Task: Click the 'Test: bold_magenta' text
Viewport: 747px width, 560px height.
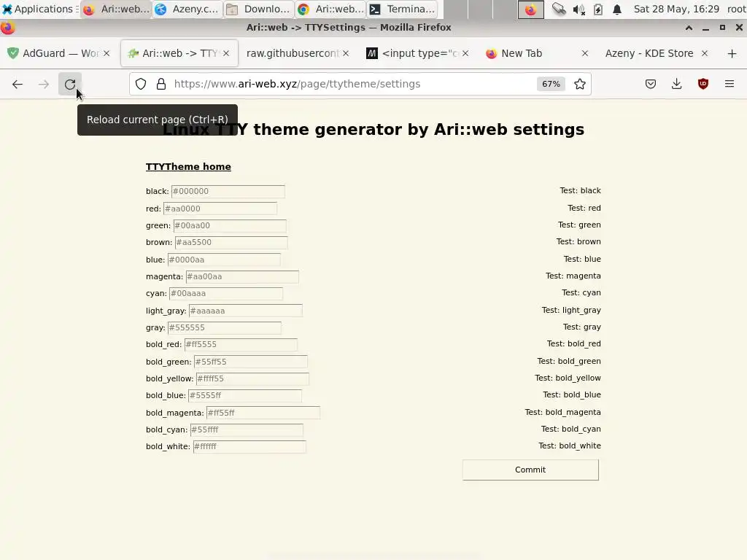Action: pos(562,413)
